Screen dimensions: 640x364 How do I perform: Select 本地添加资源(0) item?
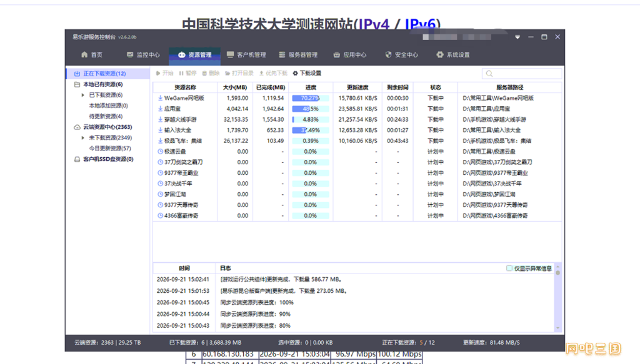108,106
